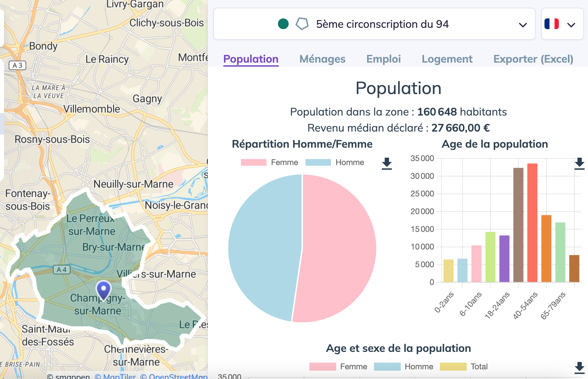Expand the 5ème circonscription zone dropdown
The height and width of the screenshot is (379, 588).
coord(523,25)
